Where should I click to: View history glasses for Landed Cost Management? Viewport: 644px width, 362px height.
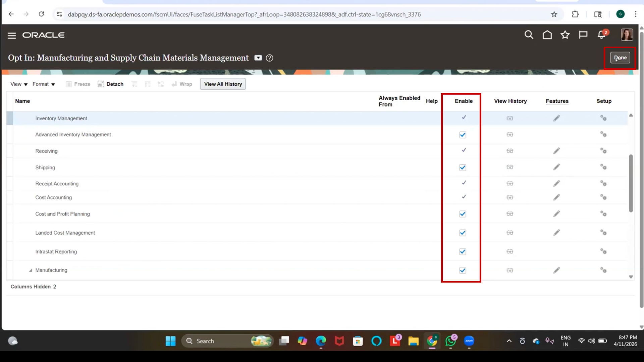click(x=510, y=233)
